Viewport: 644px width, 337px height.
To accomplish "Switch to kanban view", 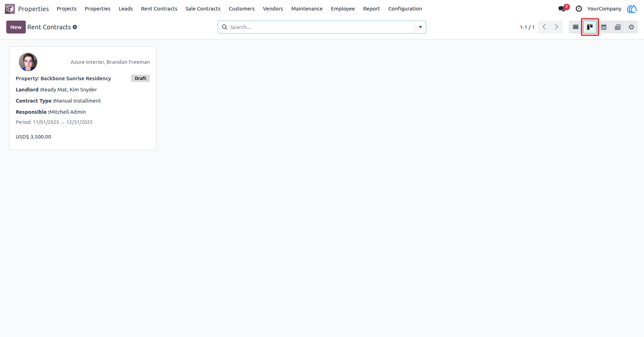I will pyautogui.click(x=590, y=27).
